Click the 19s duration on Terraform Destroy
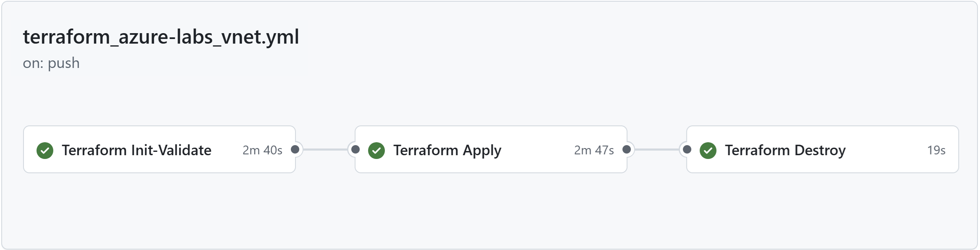The image size is (980, 250). [936, 150]
